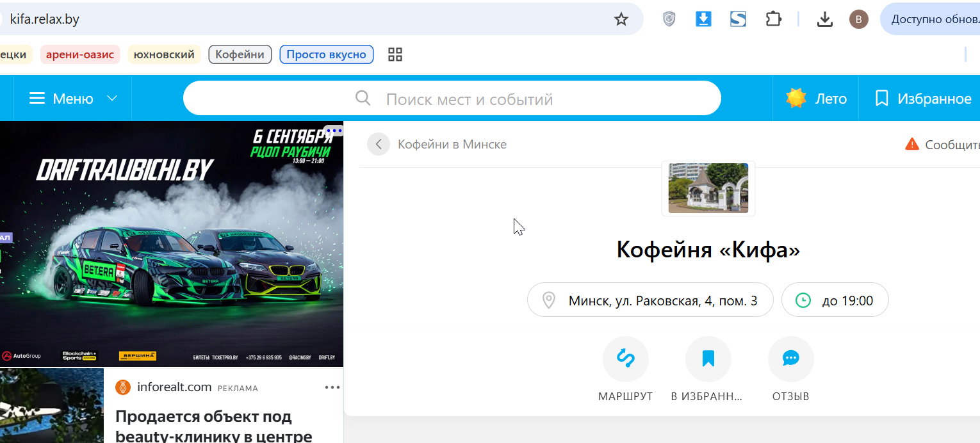The width and height of the screenshot is (980, 443).
Task: Open working hours до 19:00
Action: [835, 300]
